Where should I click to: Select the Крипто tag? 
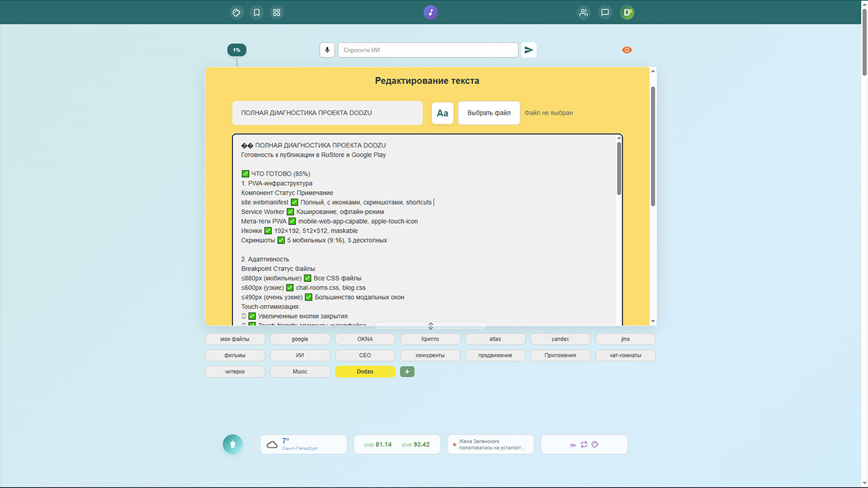430,339
